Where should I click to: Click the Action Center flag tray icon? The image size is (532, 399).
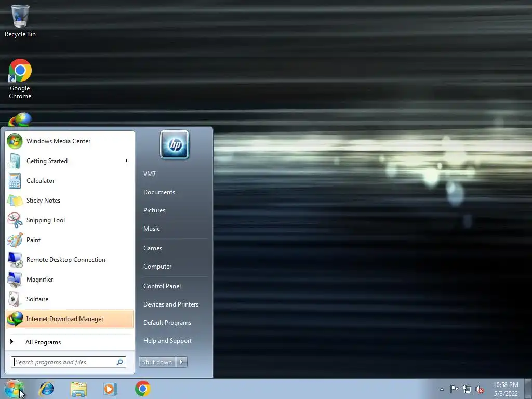tap(454, 389)
